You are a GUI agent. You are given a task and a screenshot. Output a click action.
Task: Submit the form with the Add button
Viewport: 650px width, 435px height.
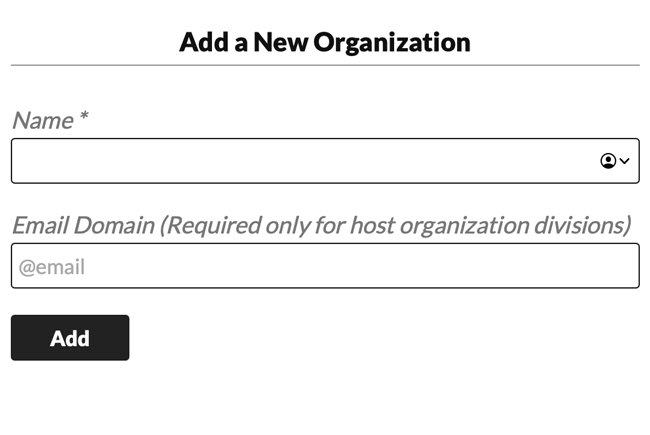click(70, 338)
